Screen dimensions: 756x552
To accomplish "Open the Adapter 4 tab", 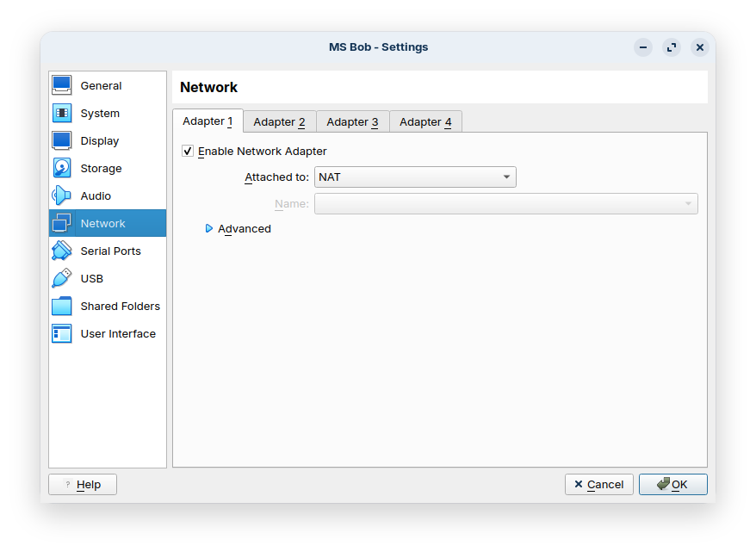I will [x=425, y=122].
